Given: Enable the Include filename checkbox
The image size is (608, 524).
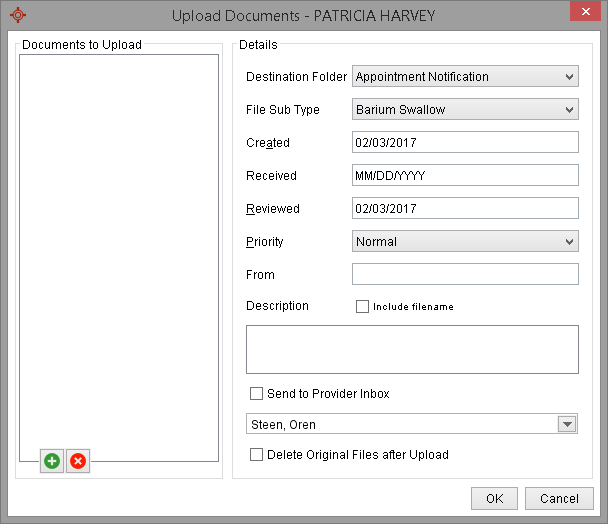Looking at the screenshot, I should [x=362, y=307].
